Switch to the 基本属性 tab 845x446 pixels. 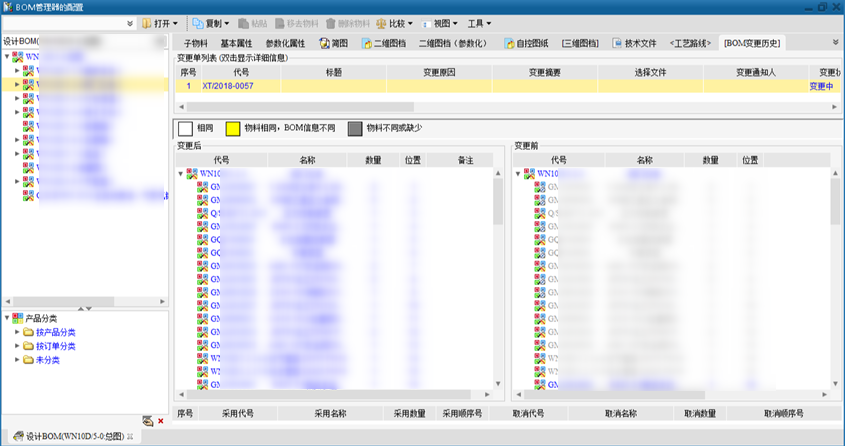[x=237, y=43]
